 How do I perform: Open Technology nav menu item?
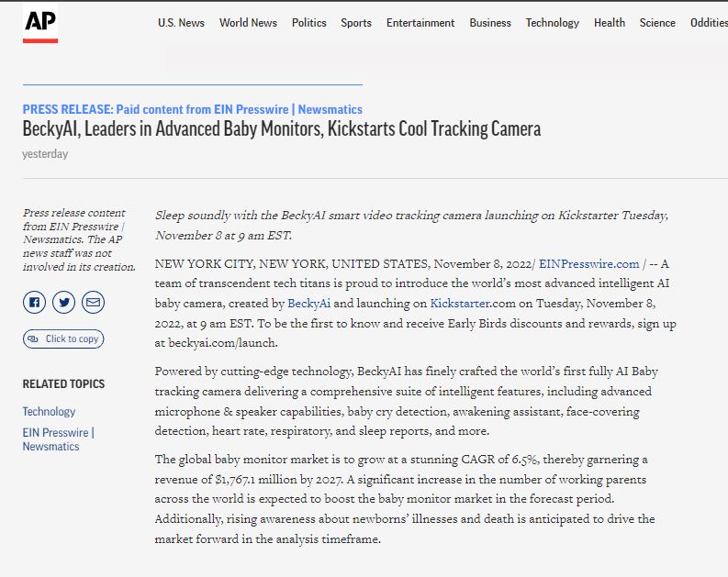[x=552, y=23]
